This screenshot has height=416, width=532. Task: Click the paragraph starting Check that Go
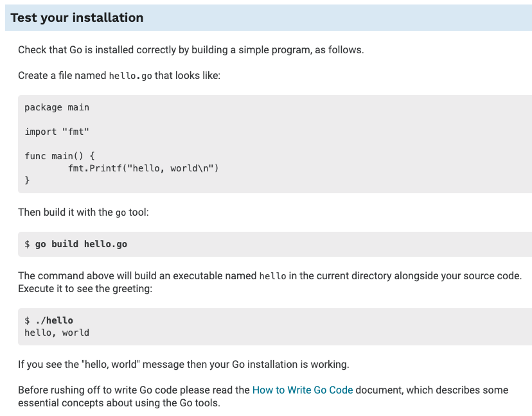click(191, 50)
